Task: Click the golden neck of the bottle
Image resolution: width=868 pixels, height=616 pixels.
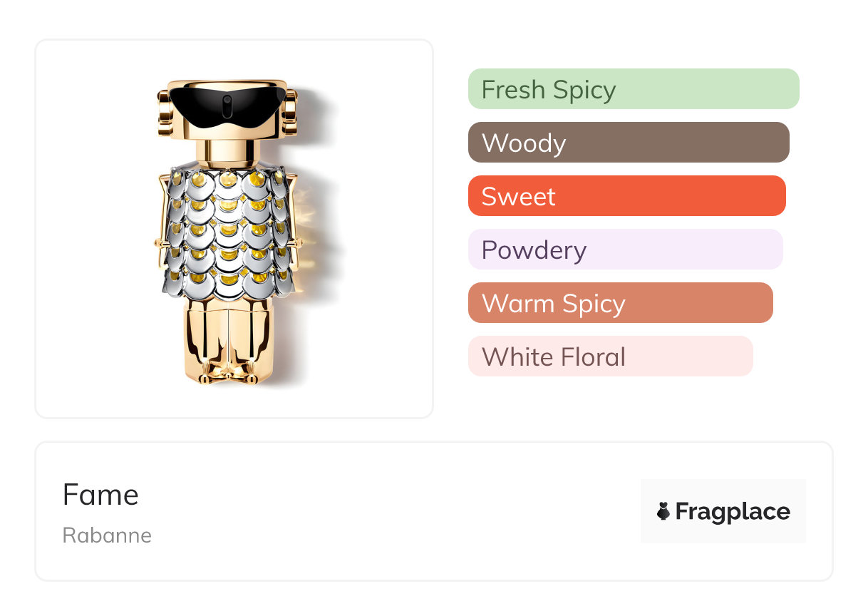Action: 227,152
